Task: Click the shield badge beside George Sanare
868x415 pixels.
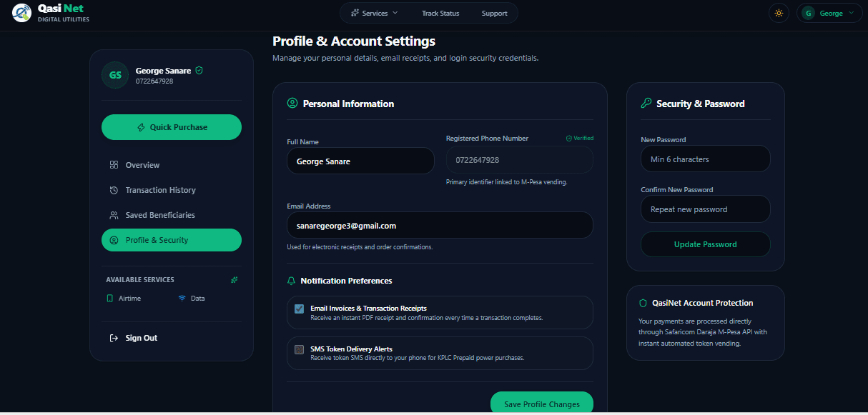Action: pyautogui.click(x=199, y=71)
